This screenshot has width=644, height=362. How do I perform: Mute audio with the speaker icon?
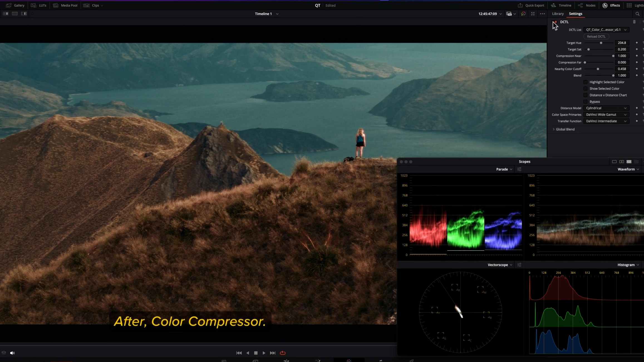[12, 353]
